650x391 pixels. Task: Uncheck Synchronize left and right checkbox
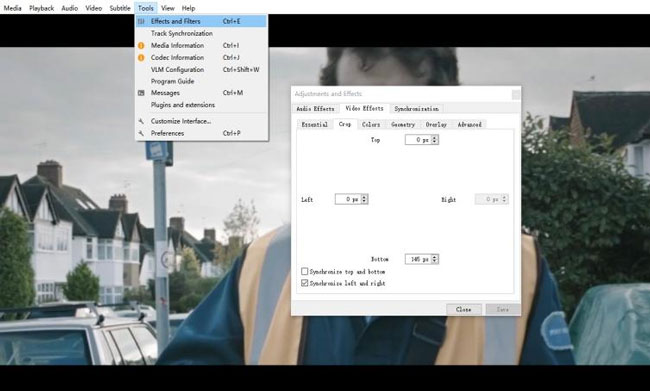pyautogui.click(x=305, y=283)
